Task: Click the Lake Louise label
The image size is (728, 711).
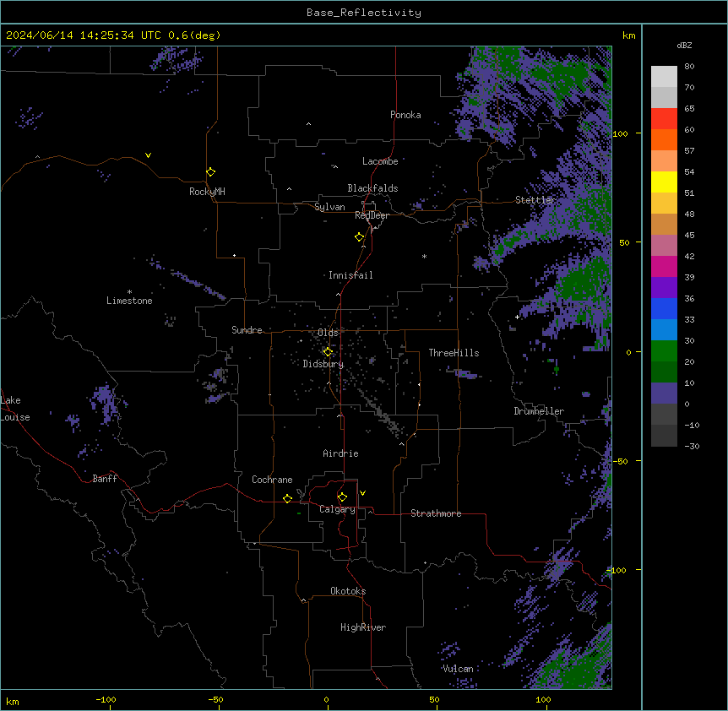Action: coord(15,409)
